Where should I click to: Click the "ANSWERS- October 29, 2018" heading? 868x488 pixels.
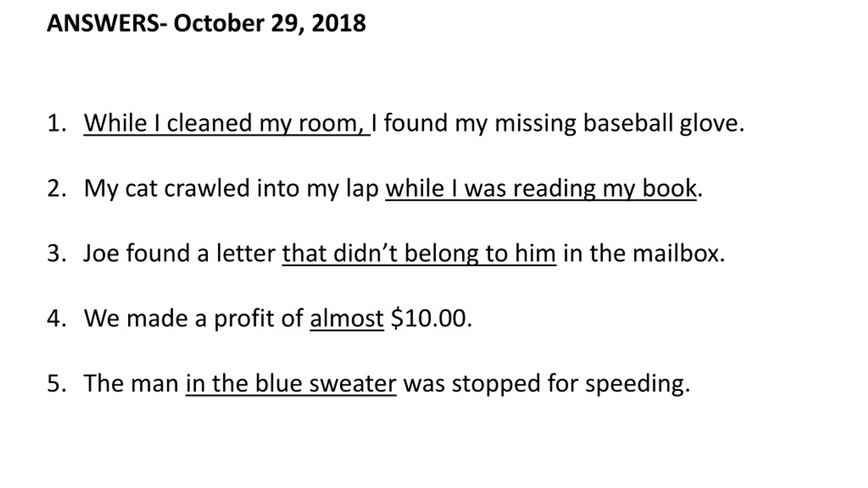click(x=206, y=24)
